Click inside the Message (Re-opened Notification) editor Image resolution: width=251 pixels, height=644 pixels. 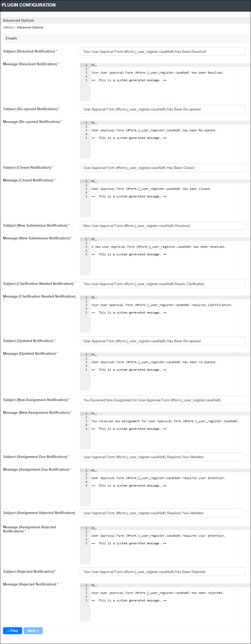(x=165, y=140)
